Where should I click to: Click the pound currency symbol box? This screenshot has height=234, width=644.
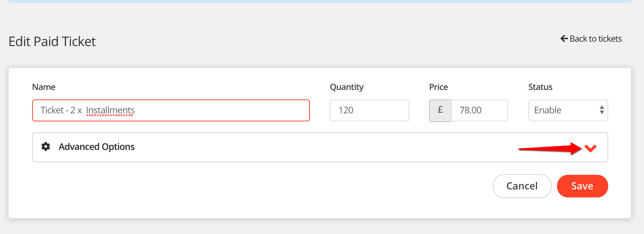440,110
